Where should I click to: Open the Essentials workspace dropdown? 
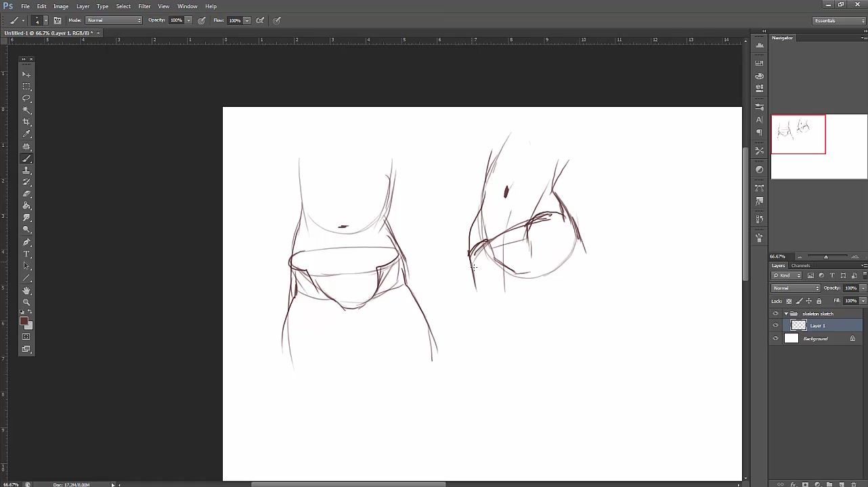(839, 20)
